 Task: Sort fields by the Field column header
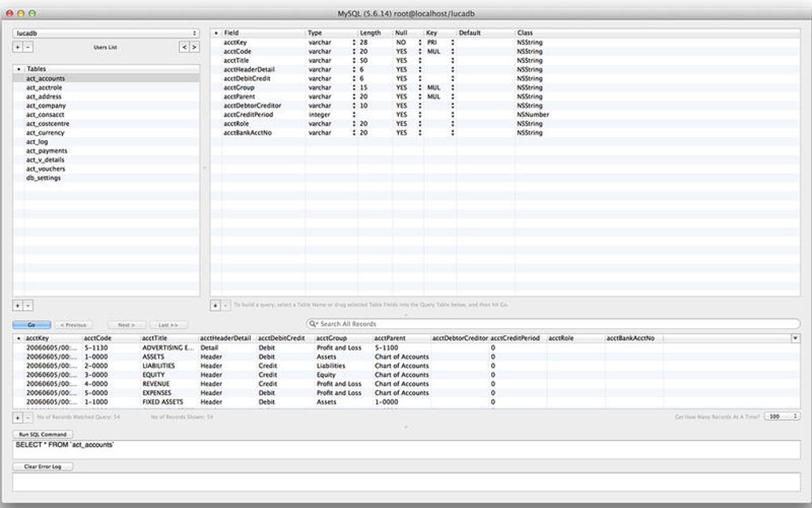264,33
